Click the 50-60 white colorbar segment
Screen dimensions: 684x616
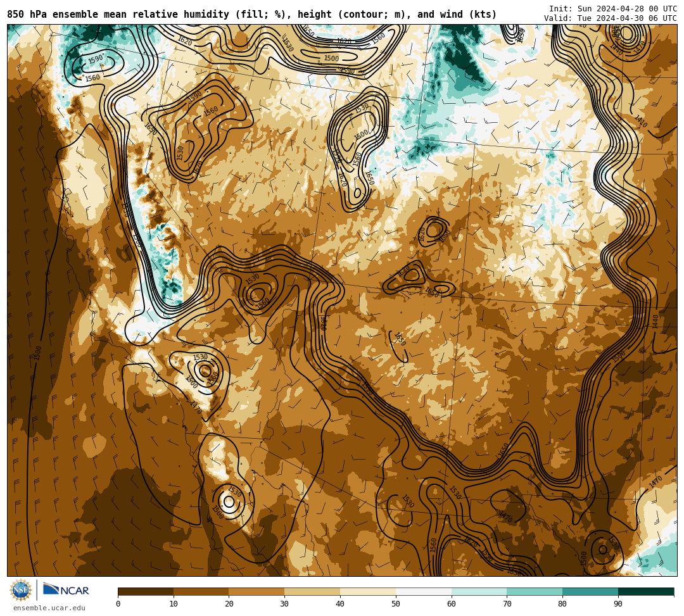tap(424, 591)
